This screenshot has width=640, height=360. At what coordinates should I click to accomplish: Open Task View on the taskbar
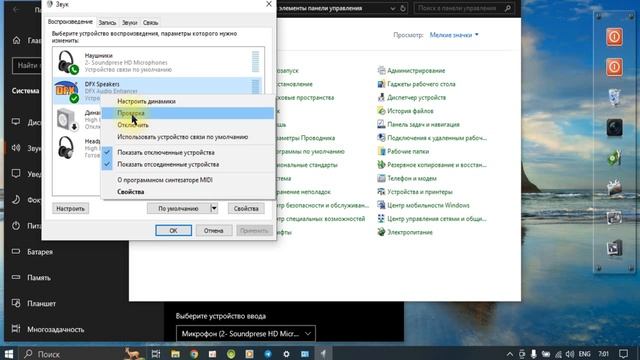coord(156,354)
